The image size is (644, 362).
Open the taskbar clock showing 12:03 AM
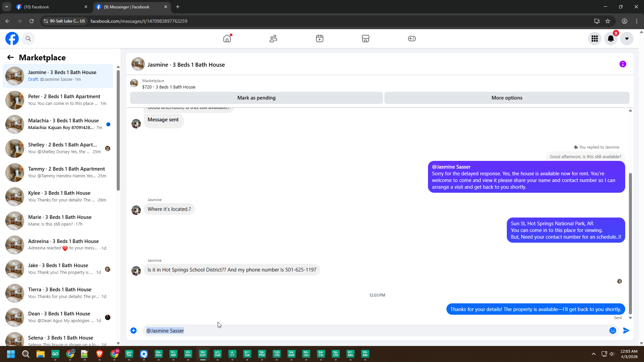tap(629, 354)
